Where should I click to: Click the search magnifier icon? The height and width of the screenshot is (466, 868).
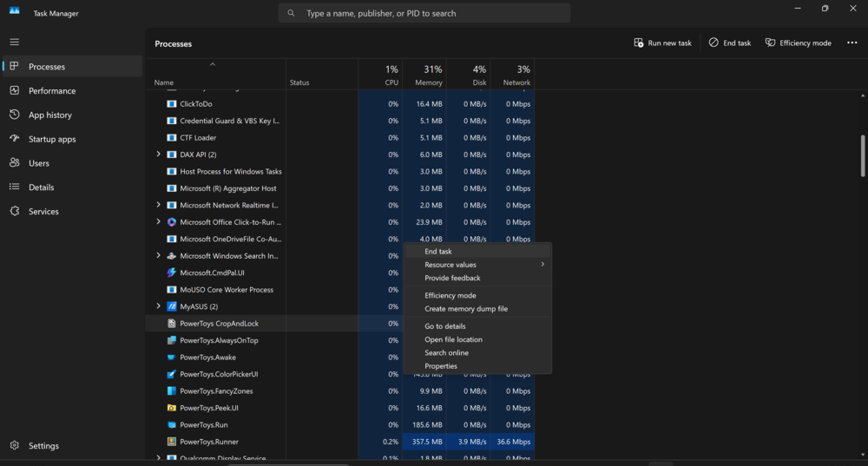tap(291, 13)
